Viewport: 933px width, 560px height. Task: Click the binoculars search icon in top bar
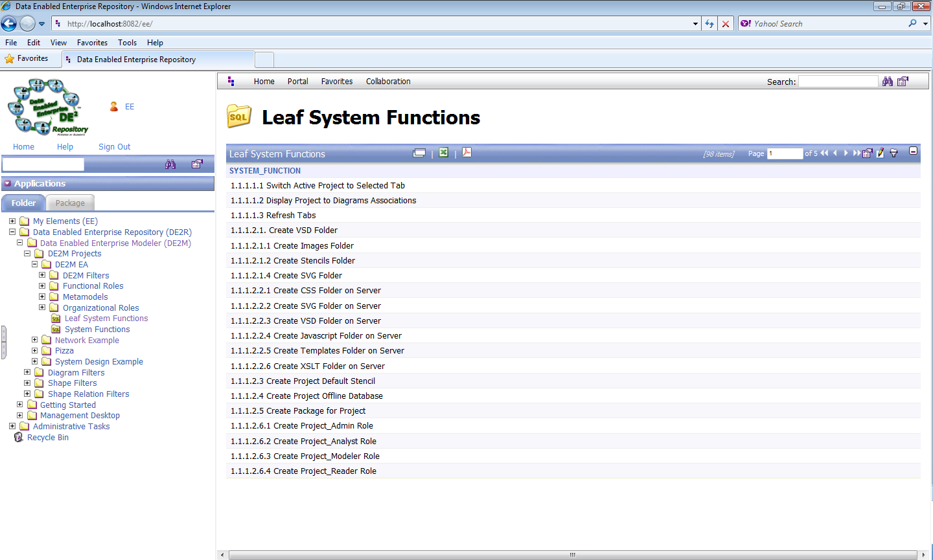point(888,82)
